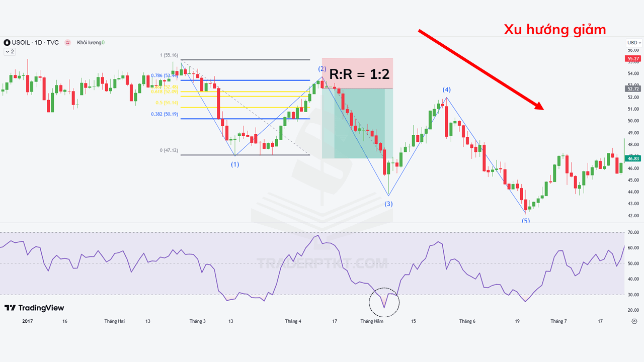Viewport: 644px width, 362px height.
Task: Select the red 55.27 price label
Action: coord(632,59)
